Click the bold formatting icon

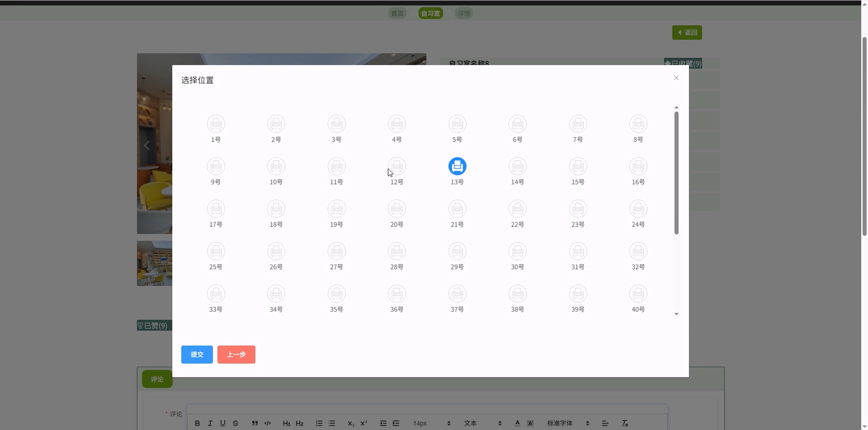(197, 423)
